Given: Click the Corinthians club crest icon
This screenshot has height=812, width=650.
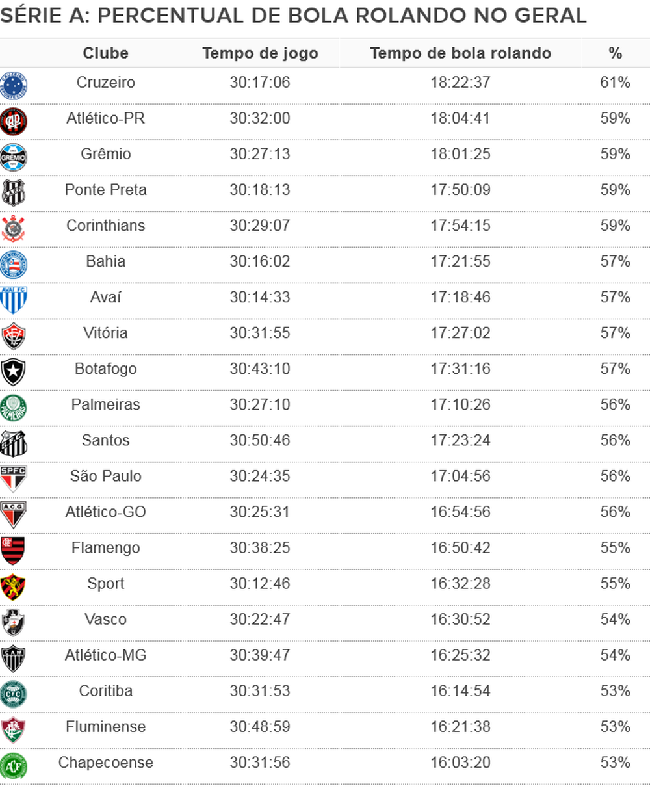Looking at the screenshot, I should pyautogui.click(x=14, y=228).
